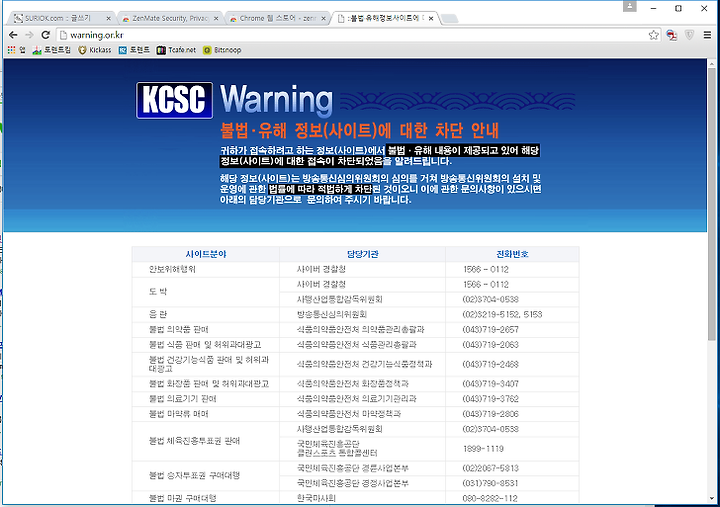Click the KCSC logo on the page

(x=174, y=100)
